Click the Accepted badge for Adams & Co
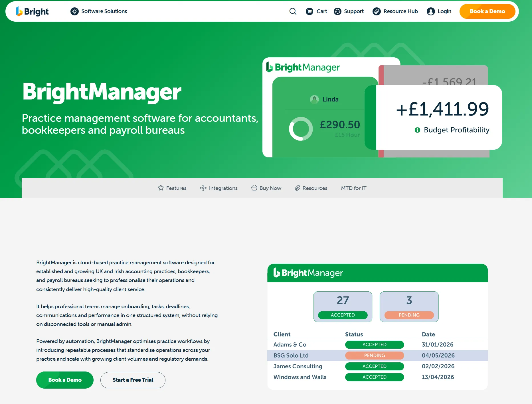The image size is (532, 404). (375, 344)
